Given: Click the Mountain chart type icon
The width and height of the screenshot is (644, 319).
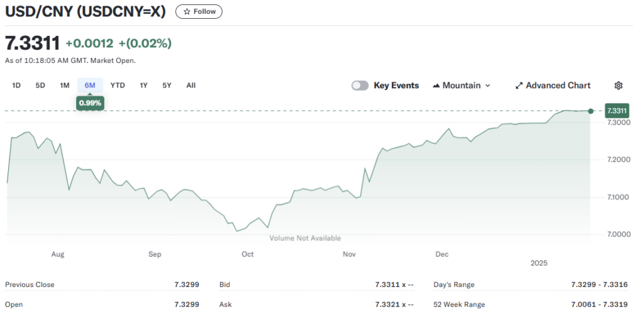Looking at the screenshot, I should tap(436, 86).
